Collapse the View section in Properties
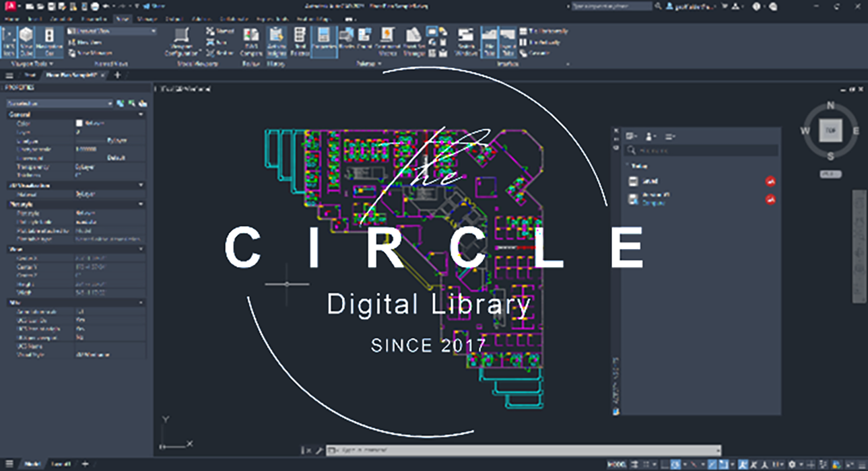 coord(141,249)
